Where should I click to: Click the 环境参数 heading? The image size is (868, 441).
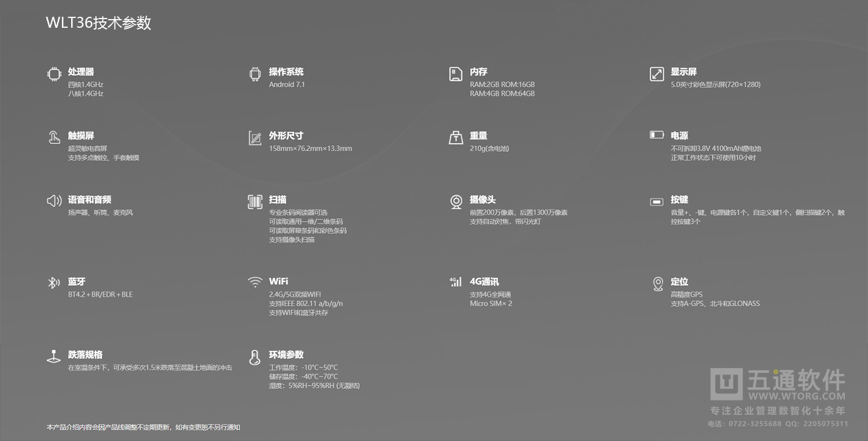pyautogui.click(x=286, y=355)
